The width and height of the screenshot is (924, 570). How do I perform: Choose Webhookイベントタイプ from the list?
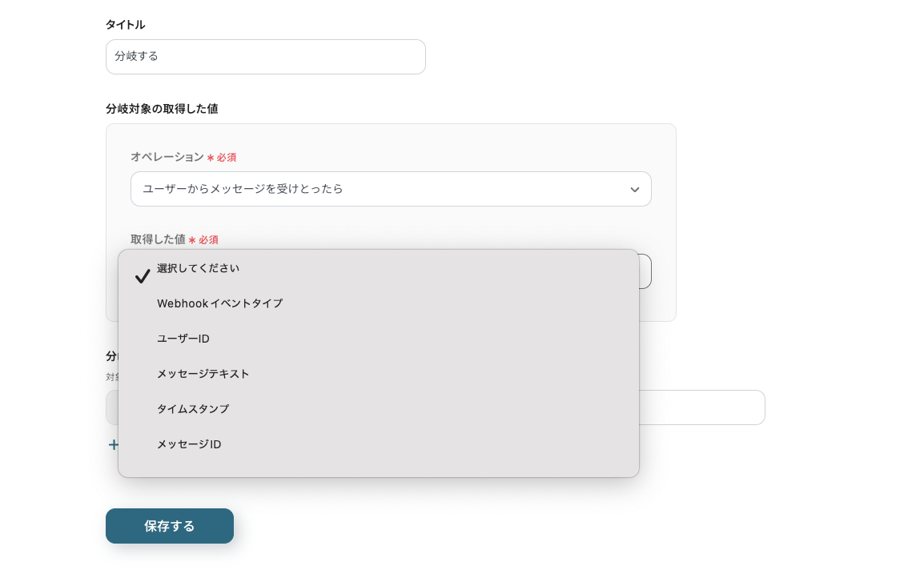point(219,303)
